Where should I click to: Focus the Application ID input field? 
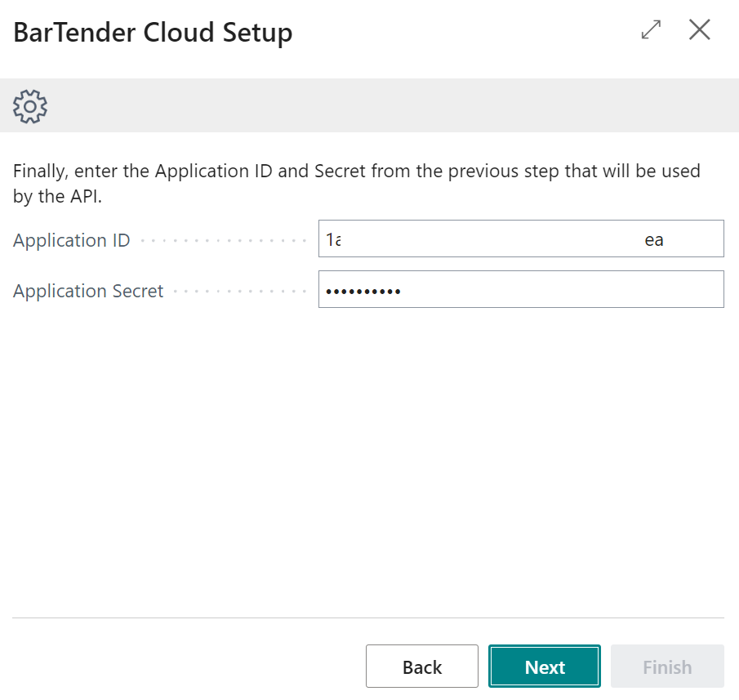point(490,239)
